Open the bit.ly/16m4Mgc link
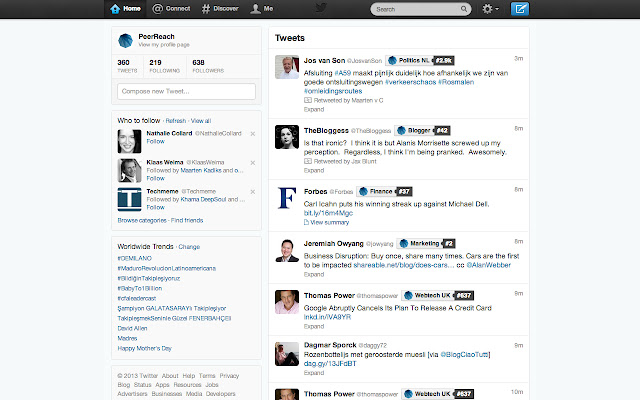Viewport: 640px width, 400px height. tap(328, 213)
